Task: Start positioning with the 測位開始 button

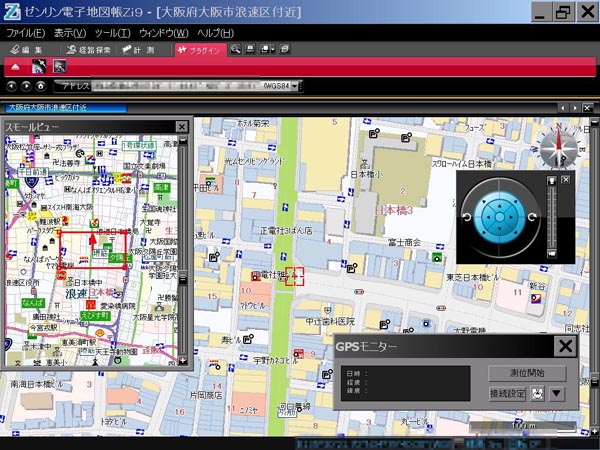Action: 527,373
